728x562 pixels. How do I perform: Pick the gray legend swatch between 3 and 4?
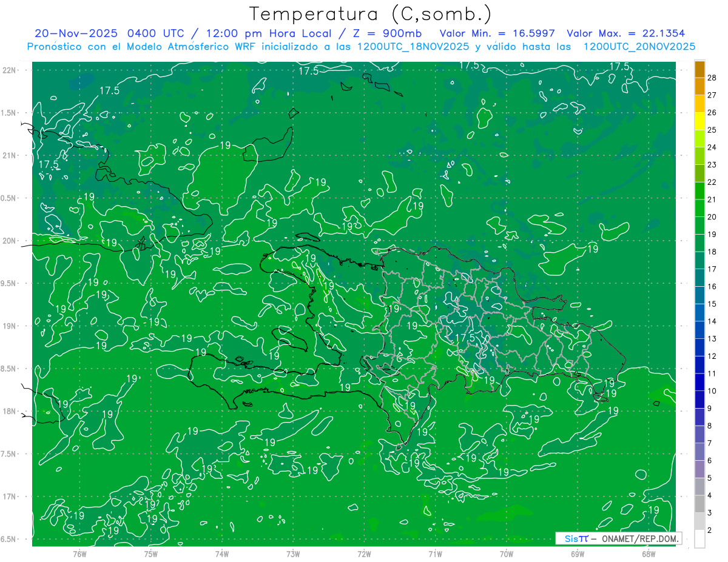coord(700,504)
